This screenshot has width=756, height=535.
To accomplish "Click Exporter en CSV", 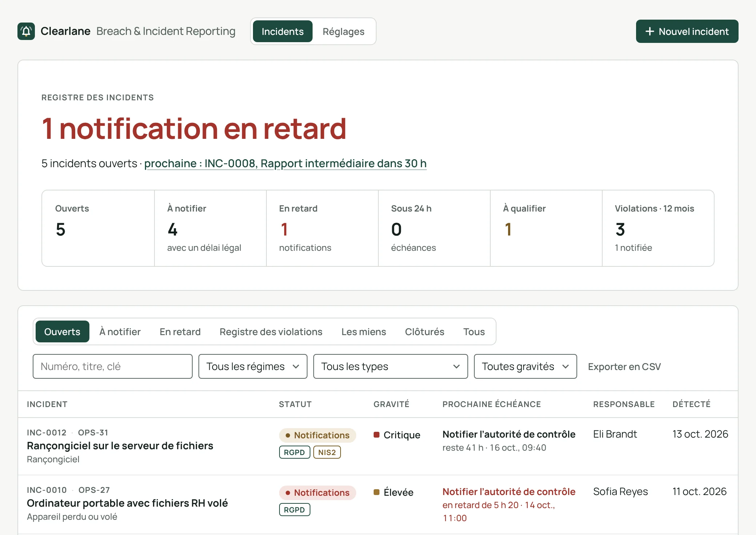I will 624,366.
